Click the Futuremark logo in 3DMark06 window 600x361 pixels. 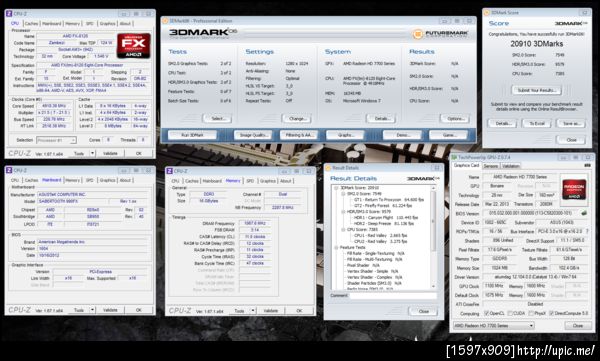[441, 34]
